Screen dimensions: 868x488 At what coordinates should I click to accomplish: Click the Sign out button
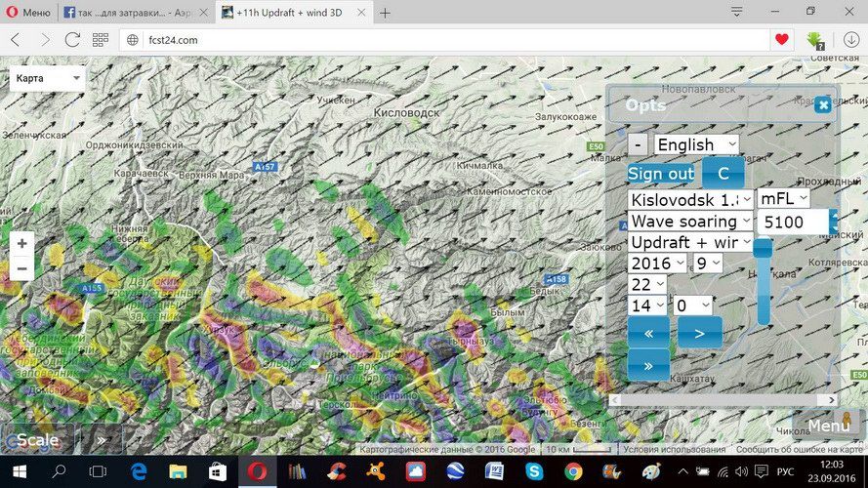[x=661, y=174]
